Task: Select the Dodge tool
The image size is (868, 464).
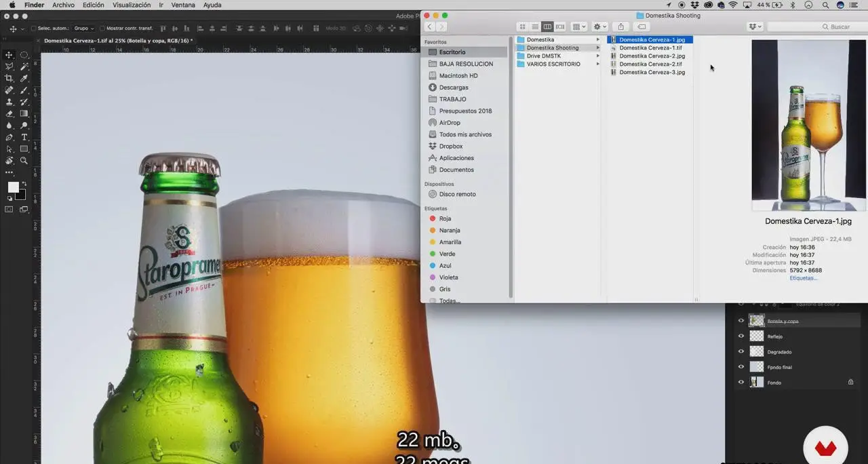Action: click(x=24, y=125)
